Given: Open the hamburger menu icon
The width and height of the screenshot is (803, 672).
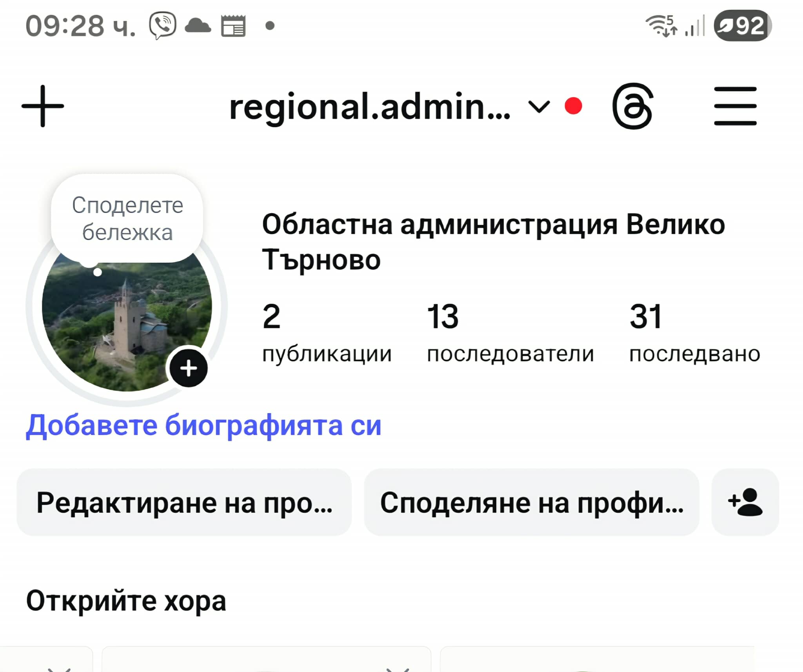Looking at the screenshot, I should point(735,106).
